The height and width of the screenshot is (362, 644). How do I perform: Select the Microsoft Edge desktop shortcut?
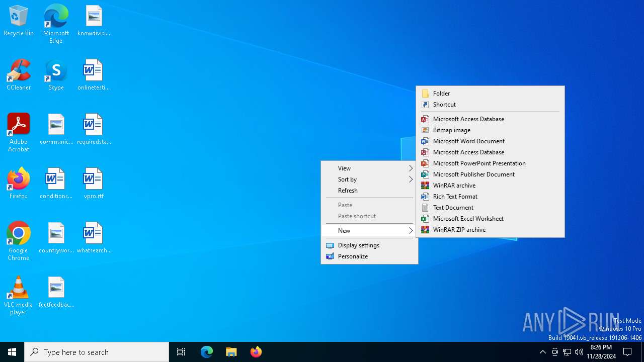click(x=56, y=24)
